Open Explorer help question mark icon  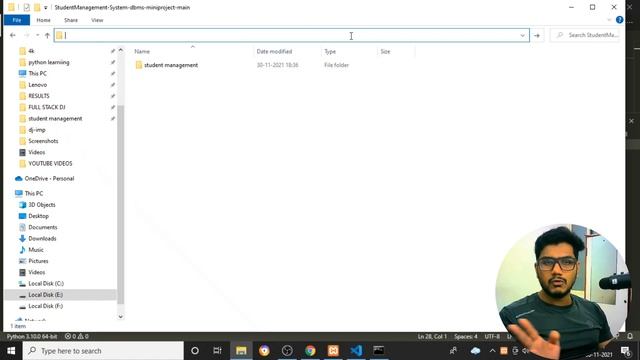(x=619, y=20)
